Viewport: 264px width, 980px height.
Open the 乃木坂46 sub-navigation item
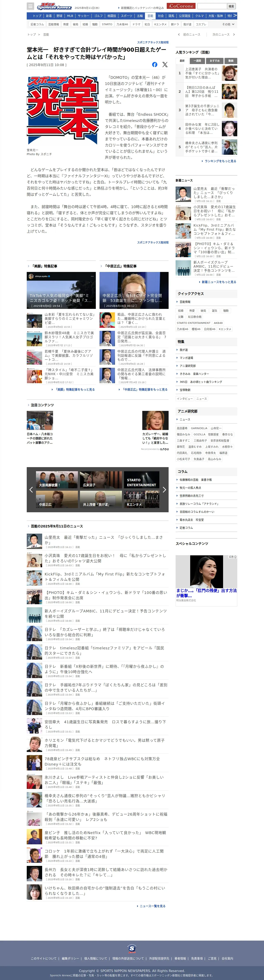(x=122, y=24)
